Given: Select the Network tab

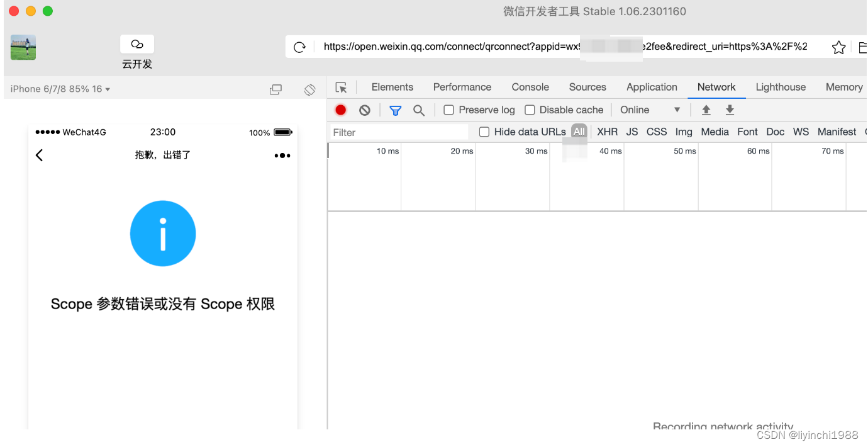Looking at the screenshot, I should (716, 87).
